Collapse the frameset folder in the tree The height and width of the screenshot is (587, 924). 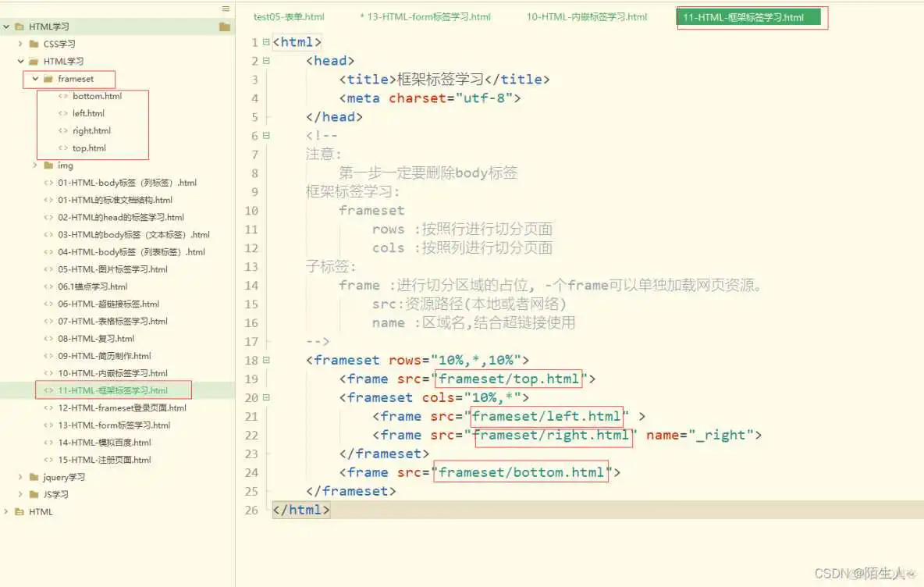tap(34, 79)
